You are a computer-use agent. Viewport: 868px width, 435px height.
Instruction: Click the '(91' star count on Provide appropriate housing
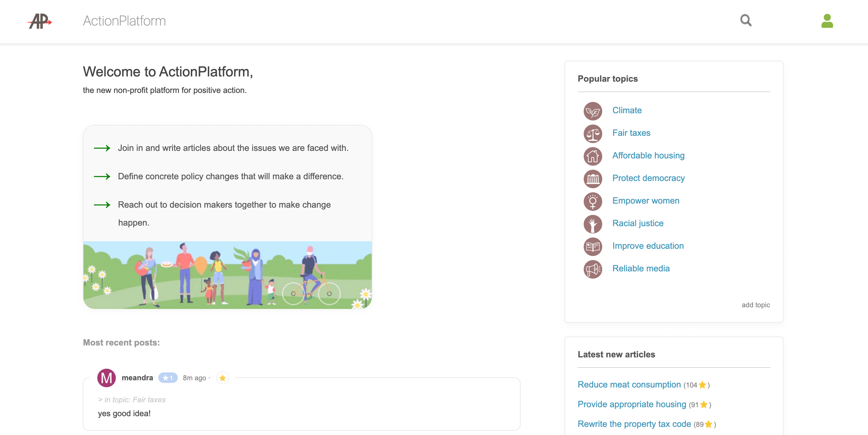tap(693, 405)
